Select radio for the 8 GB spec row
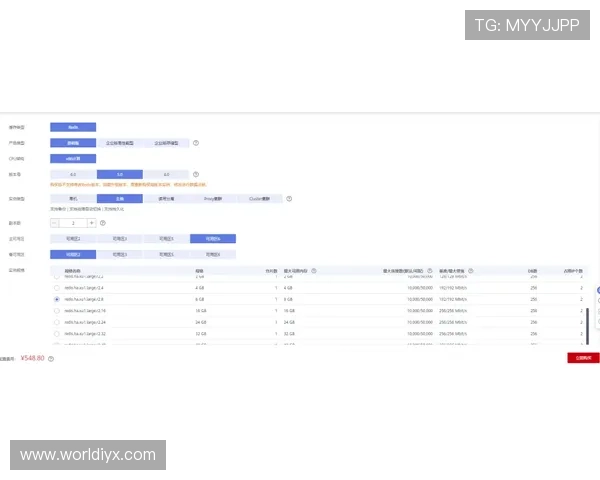 coord(57,299)
